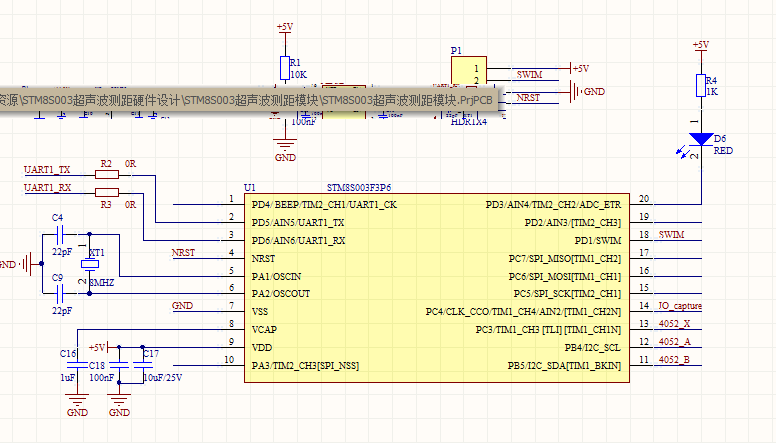
Task: Click the PD5/AIN5/UART1_TX pin name
Action: click(298, 223)
